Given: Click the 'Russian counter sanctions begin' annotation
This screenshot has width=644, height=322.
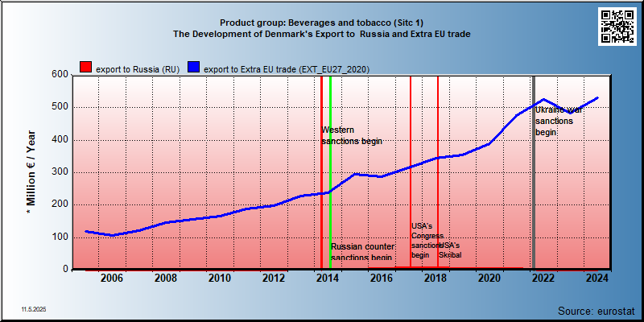Looking at the screenshot, I should (x=363, y=252).
